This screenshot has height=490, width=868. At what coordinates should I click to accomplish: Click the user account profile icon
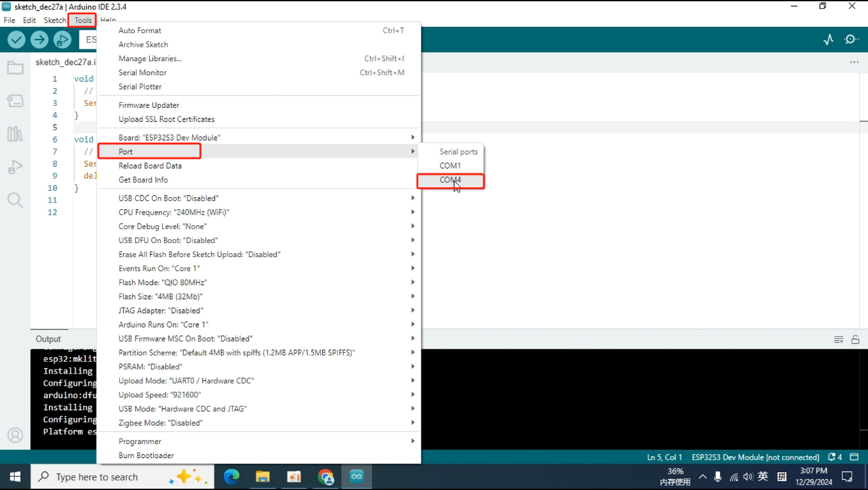(15, 435)
